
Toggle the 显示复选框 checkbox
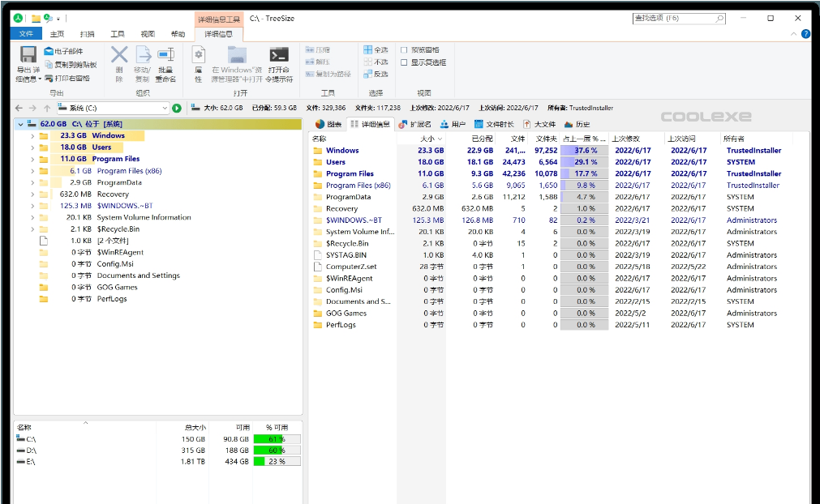[405, 62]
